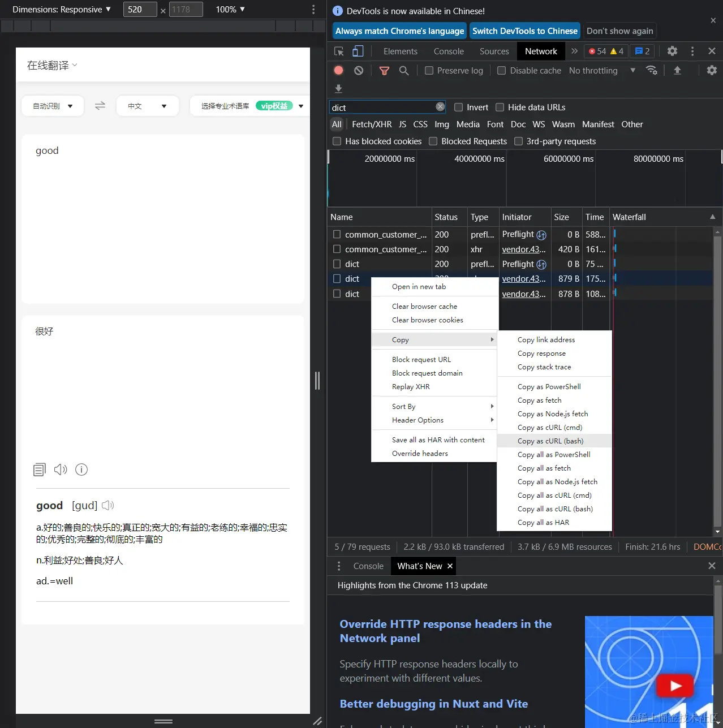Image resolution: width=723 pixels, height=728 pixels.
Task: Open Override HTTP response headers article
Action: click(446, 631)
